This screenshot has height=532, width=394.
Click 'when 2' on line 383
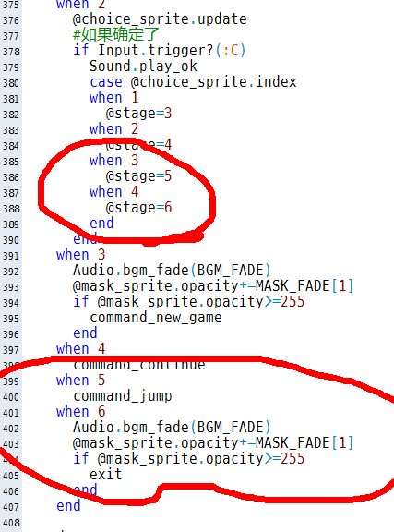click(113, 129)
